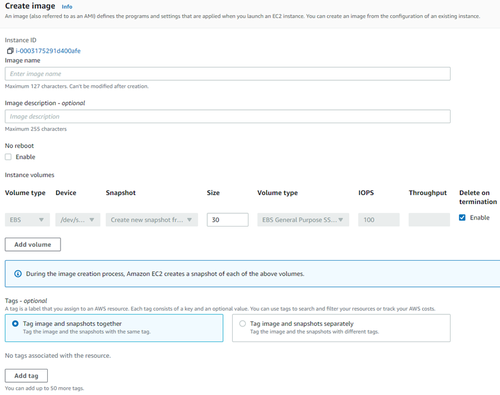Expand EBS General Purpose SSD volume type dropdown
The image size is (500, 395).
[x=303, y=220]
